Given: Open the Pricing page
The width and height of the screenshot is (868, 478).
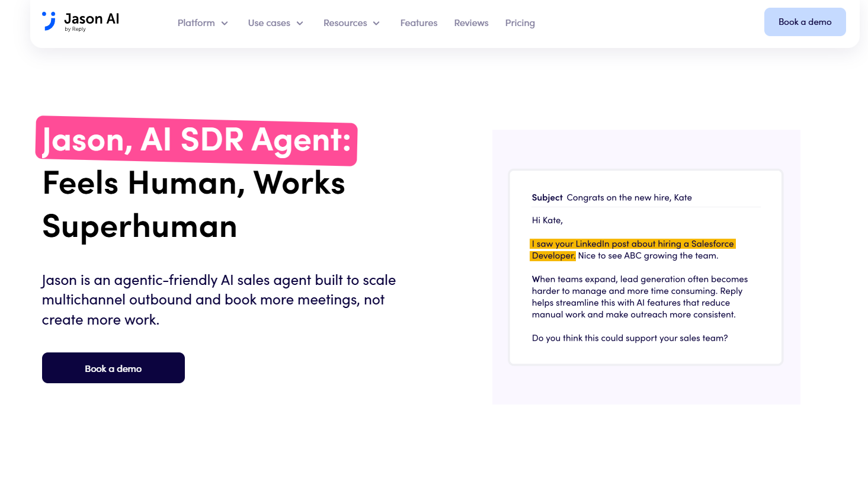Looking at the screenshot, I should (x=520, y=23).
